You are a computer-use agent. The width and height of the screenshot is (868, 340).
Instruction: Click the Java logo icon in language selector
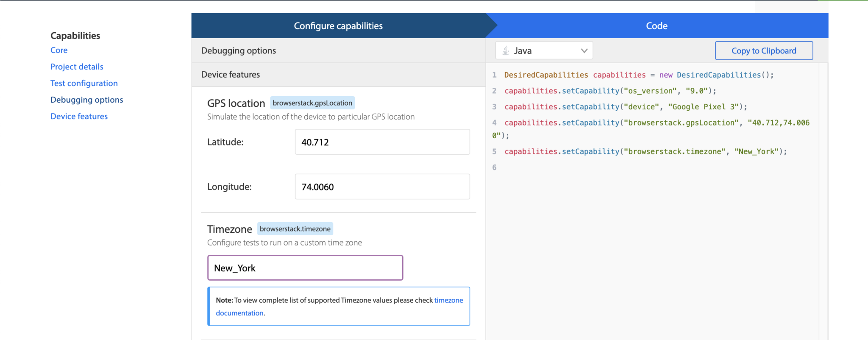[x=506, y=51]
